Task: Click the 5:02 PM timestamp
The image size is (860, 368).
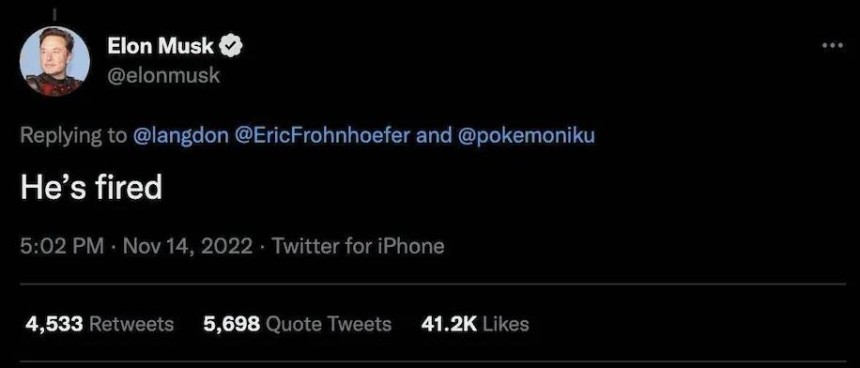Action: pyautogui.click(x=62, y=246)
